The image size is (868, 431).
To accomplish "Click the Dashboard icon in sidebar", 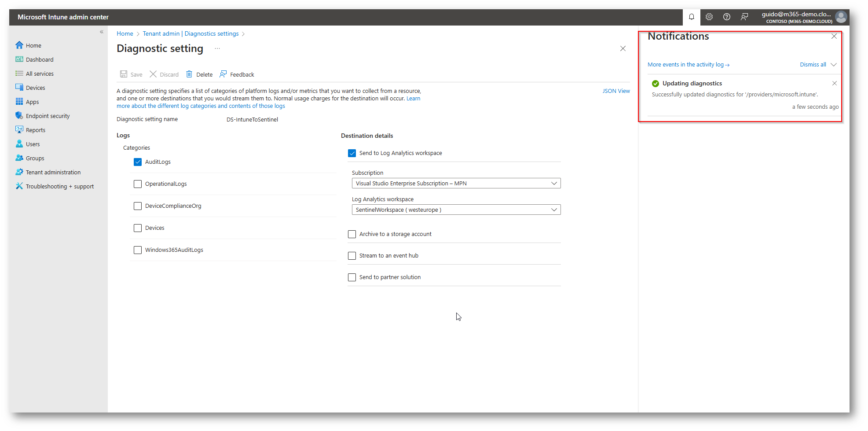I will (19, 59).
